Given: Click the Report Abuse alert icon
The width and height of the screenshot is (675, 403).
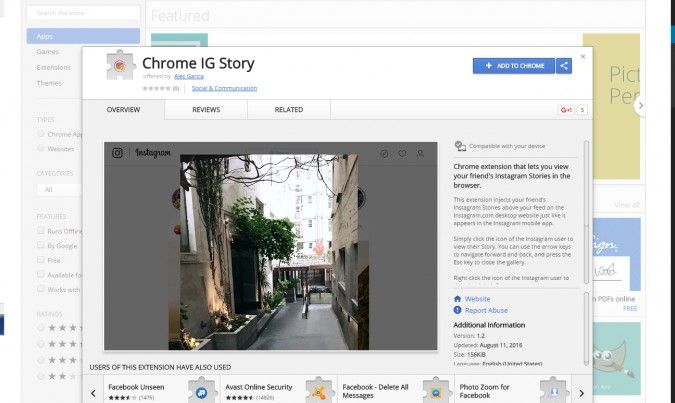Looking at the screenshot, I should 457,310.
